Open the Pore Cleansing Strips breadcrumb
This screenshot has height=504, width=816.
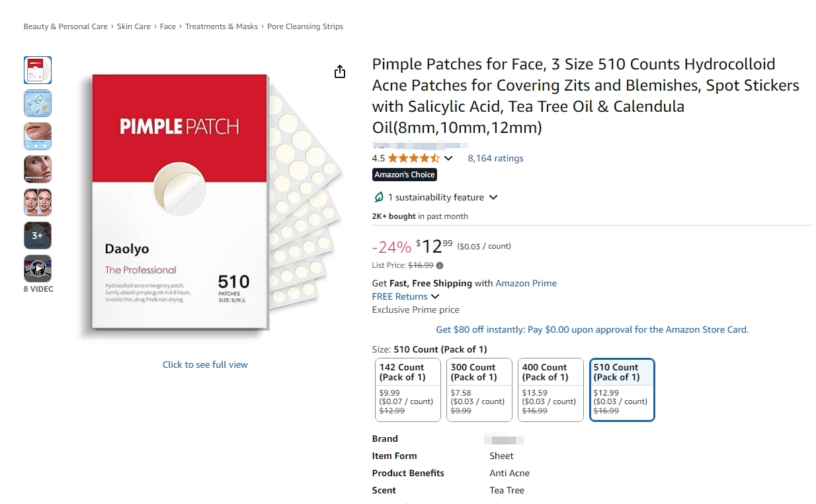(x=305, y=26)
